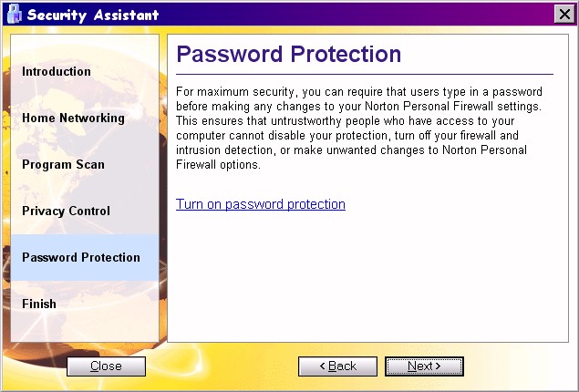The width and height of the screenshot is (579, 392).
Task: Select the highlighted Password Protection step
Action: point(85,257)
